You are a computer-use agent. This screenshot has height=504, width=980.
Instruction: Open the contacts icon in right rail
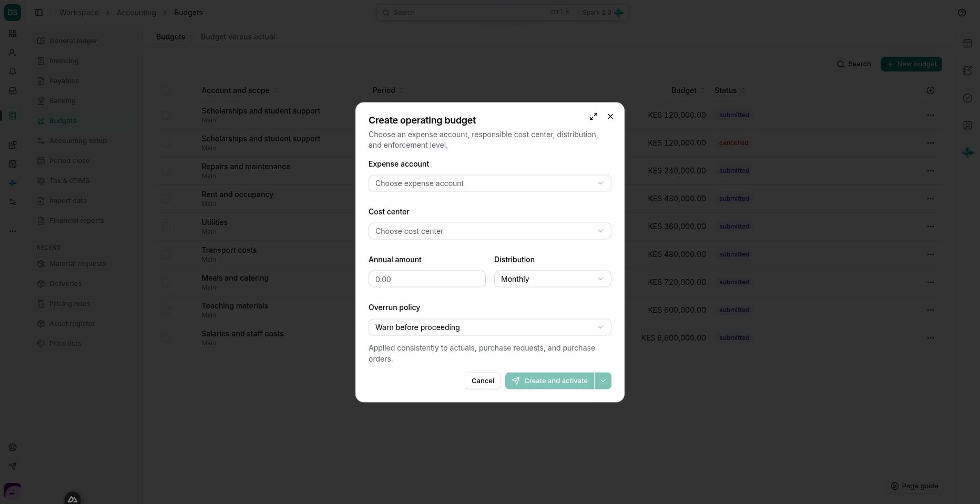(967, 125)
